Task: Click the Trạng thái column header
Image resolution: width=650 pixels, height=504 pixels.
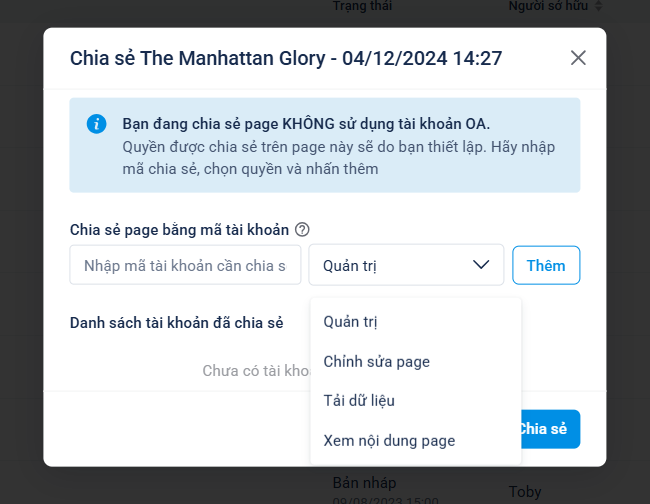Action: 366,6
